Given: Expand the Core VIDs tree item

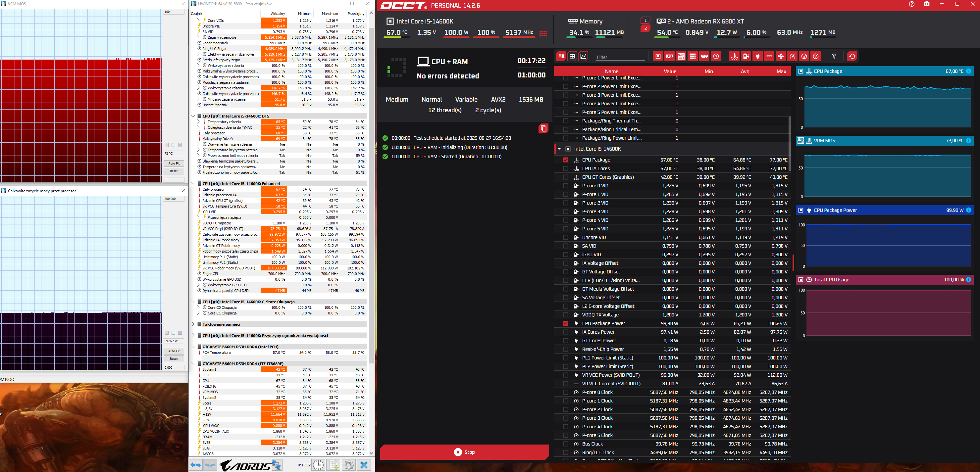Looking at the screenshot, I should 198,21.
